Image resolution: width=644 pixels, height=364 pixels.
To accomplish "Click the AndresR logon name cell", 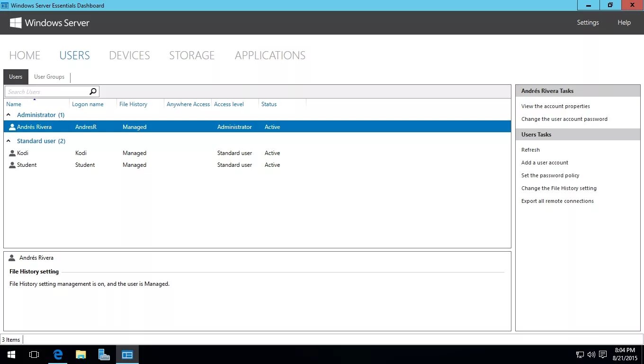I will point(86,127).
